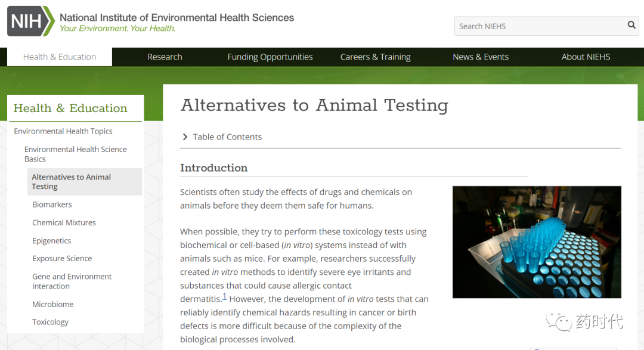Follow footnote 1 after dermatitis
This screenshot has height=350, width=644.
[x=225, y=296]
